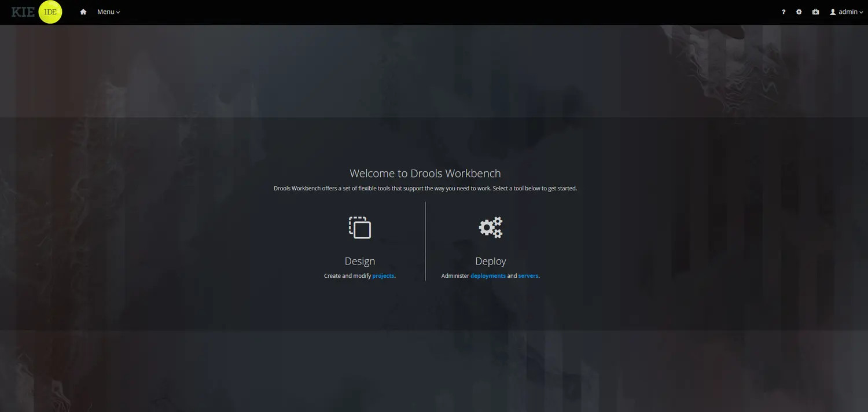Click the briefcase icon in the top bar
The height and width of the screenshot is (412, 868).
pyautogui.click(x=815, y=12)
